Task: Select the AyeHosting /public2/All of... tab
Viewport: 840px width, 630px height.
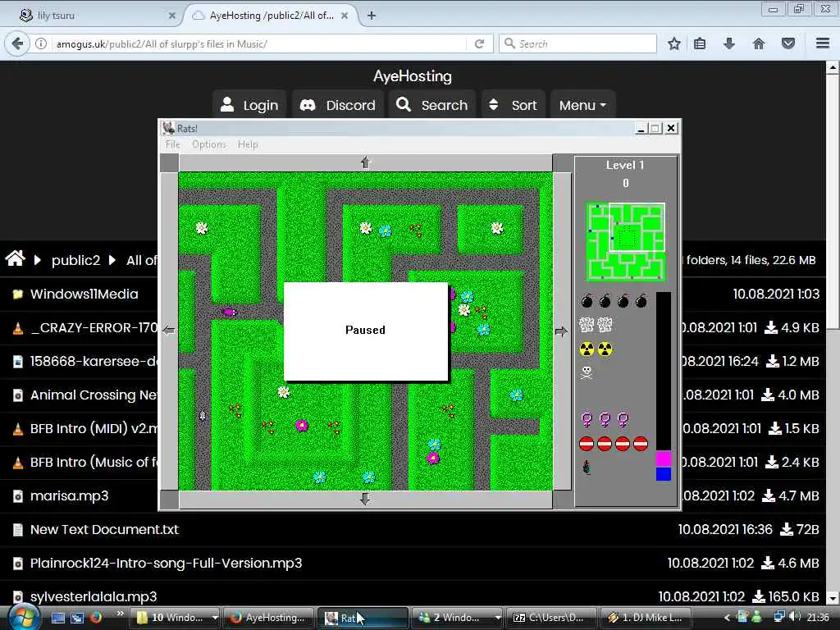Action: pyautogui.click(x=271, y=16)
